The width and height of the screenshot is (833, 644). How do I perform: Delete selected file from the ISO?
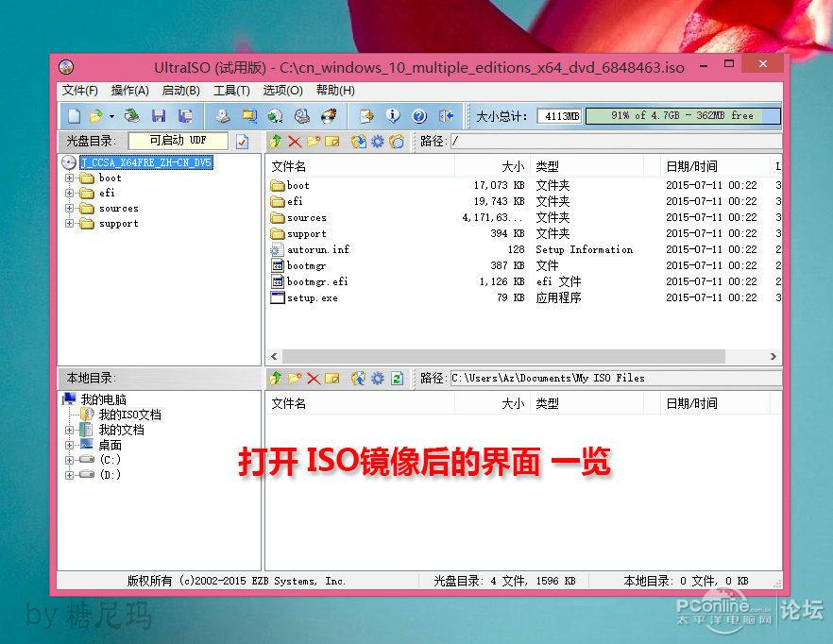coord(293,140)
